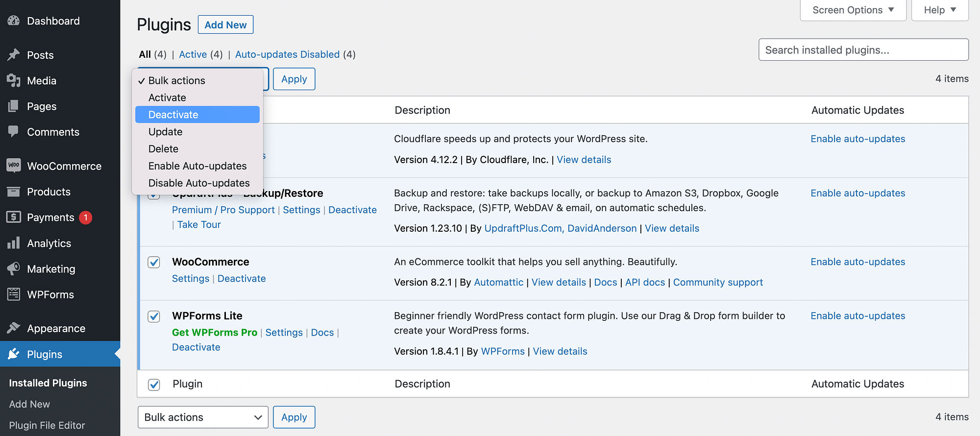
Task: Choose Disable Auto-updates in bulk actions menu
Action: (x=199, y=183)
